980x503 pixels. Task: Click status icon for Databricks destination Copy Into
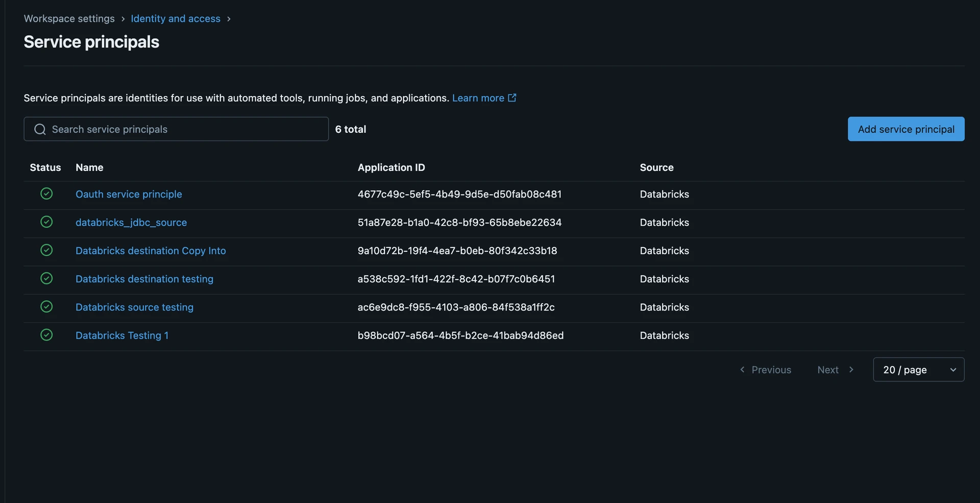click(x=46, y=250)
